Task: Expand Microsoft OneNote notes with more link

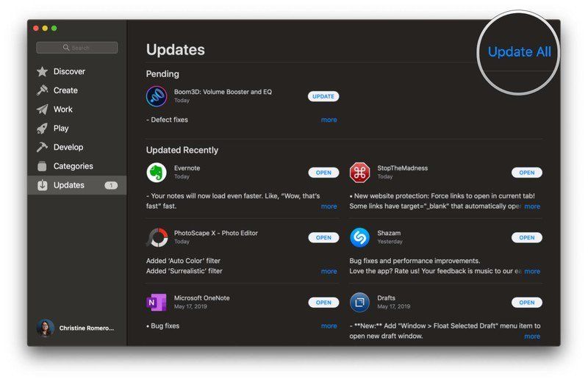Action: 329,325
